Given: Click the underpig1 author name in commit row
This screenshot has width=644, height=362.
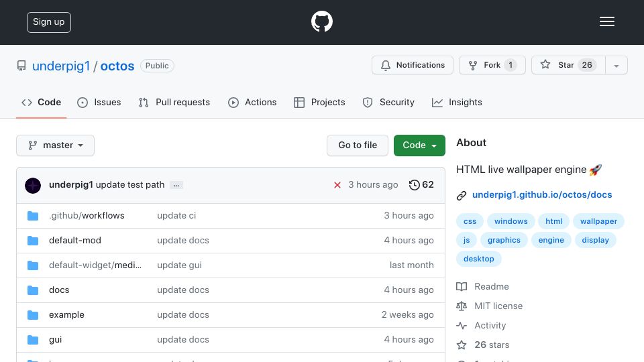Looking at the screenshot, I should point(71,185).
